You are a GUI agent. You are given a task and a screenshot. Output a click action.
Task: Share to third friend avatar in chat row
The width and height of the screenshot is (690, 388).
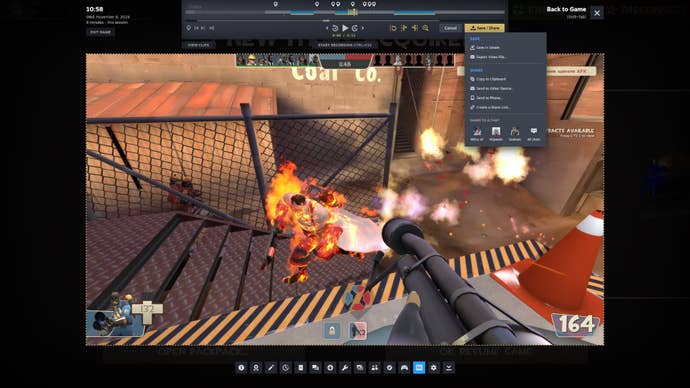pyautogui.click(x=515, y=132)
